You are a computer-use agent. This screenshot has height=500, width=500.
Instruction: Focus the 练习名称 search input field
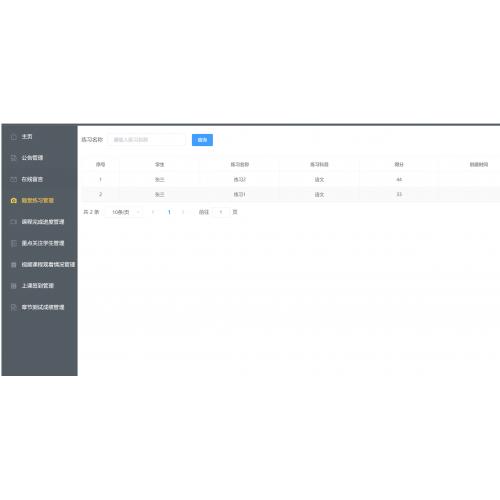[x=147, y=140]
